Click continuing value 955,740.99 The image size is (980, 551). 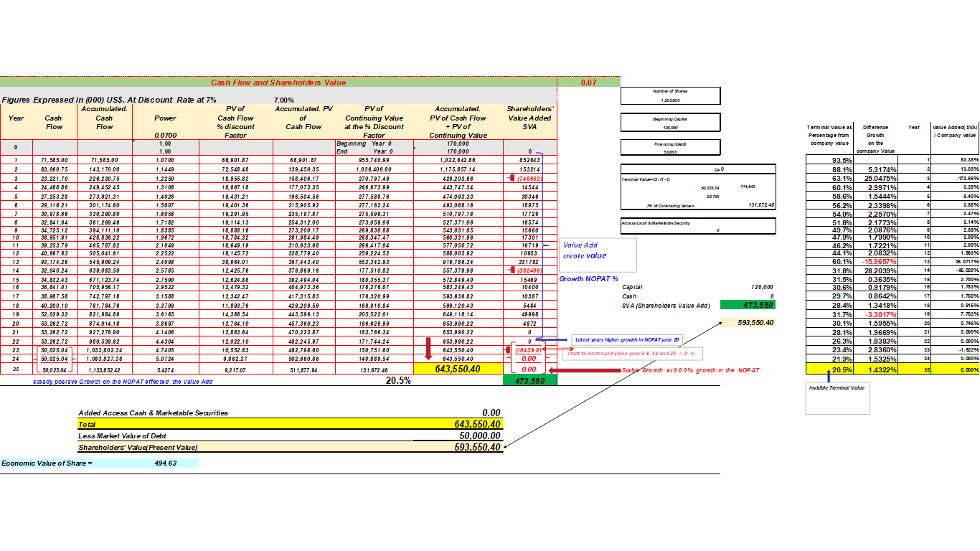pyautogui.click(x=374, y=160)
